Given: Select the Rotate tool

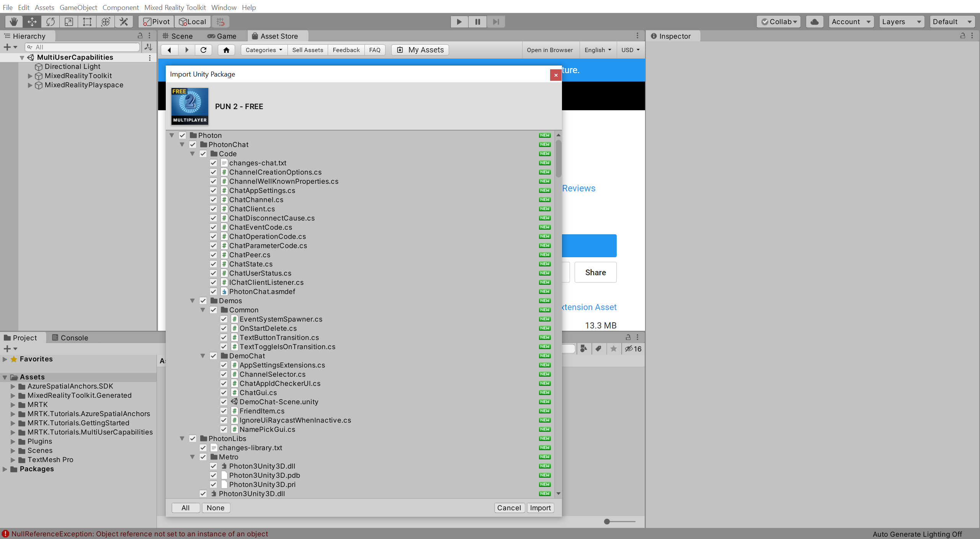Looking at the screenshot, I should (50, 21).
